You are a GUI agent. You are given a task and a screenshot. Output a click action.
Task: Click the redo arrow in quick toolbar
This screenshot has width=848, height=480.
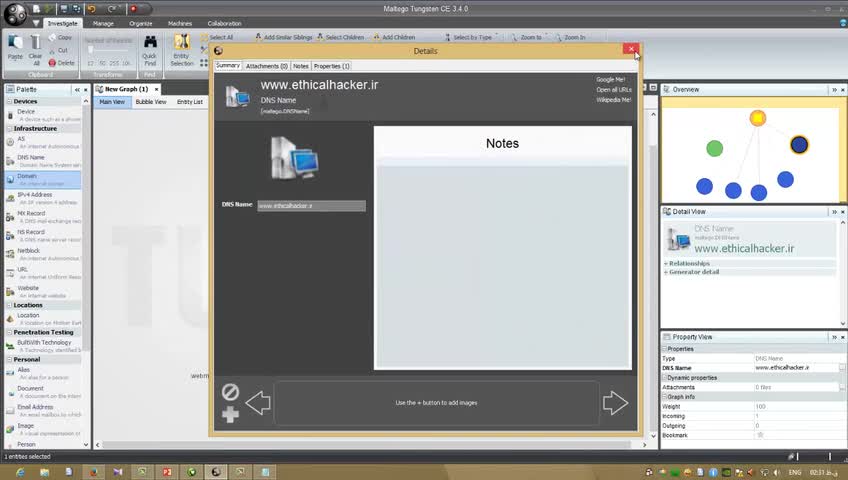112,9
